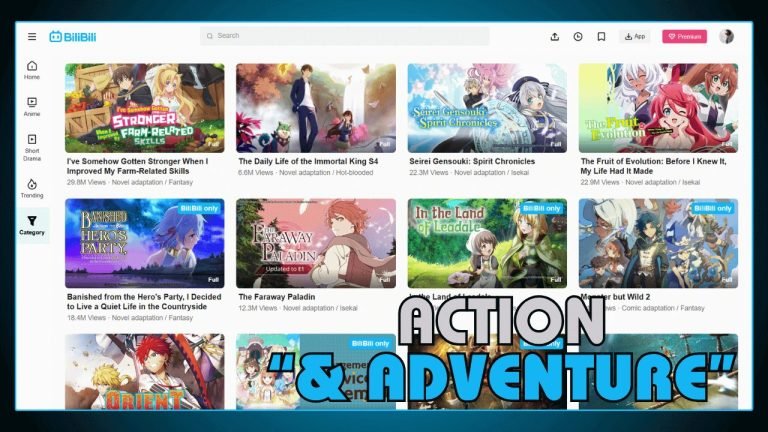Go to Home in the sidebar
Viewport: 768px width, 432px height.
point(32,70)
